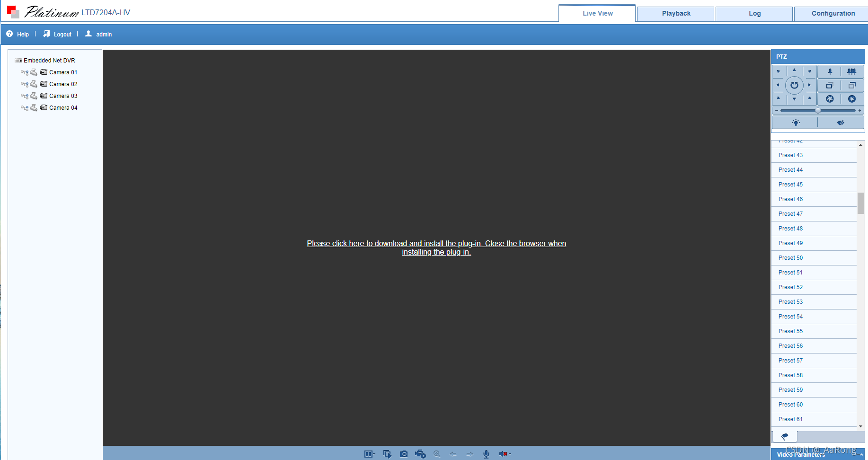Image resolution: width=868 pixels, height=460 pixels.
Task: Click plug-in download and install link
Action: 436,248
